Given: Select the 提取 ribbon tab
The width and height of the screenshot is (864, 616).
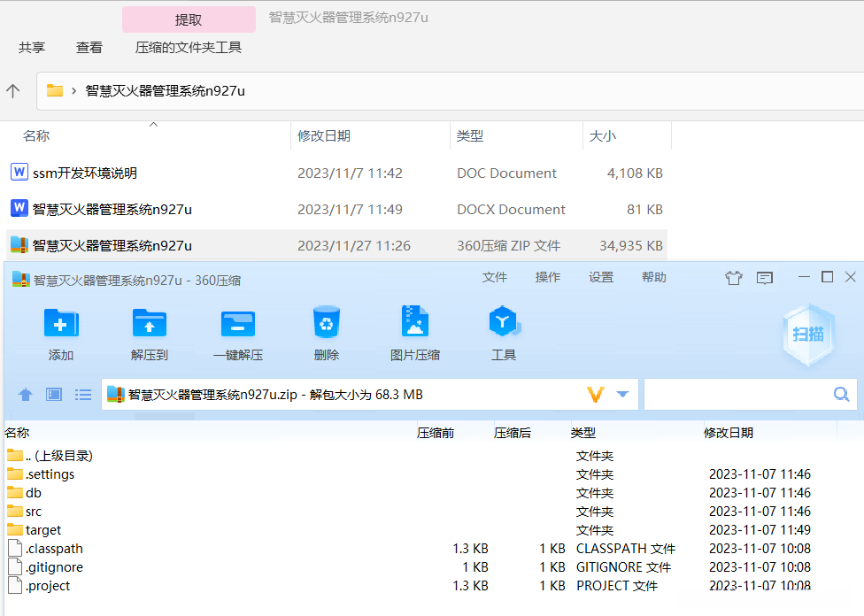Looking at the screenshot, I should [189, 19].
